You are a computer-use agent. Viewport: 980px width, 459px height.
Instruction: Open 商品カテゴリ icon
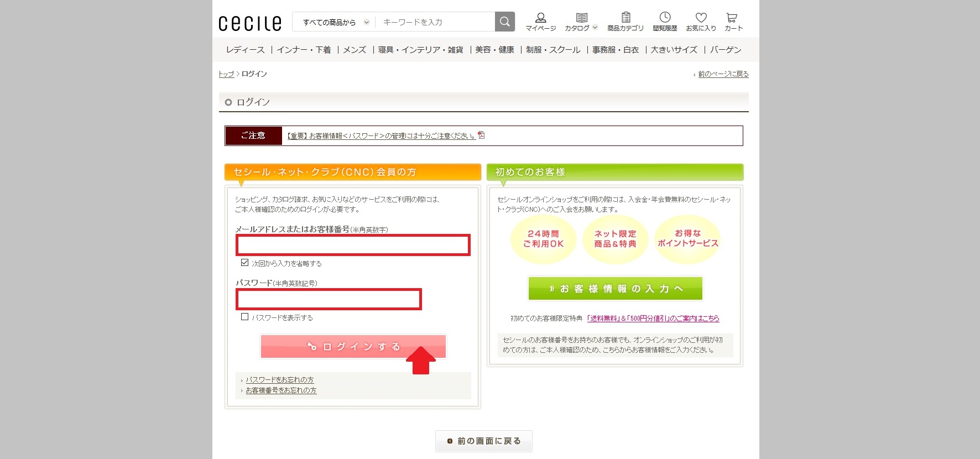(625, 22)
